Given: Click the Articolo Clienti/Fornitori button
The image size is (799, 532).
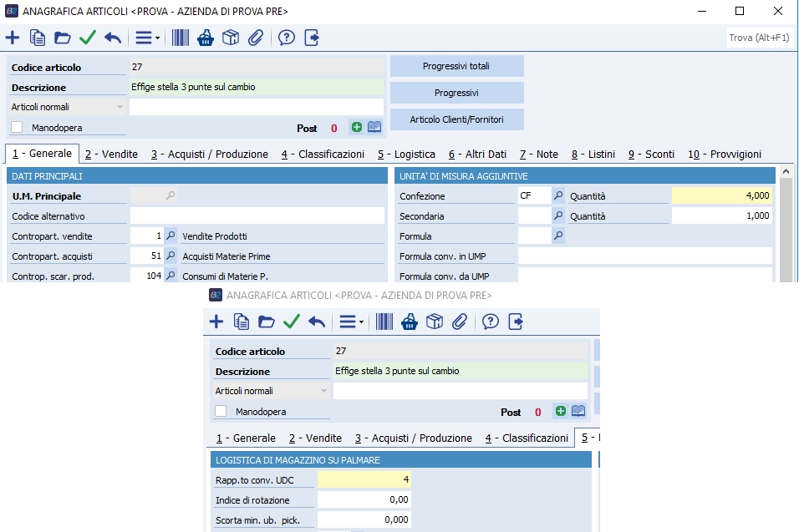Looking at the screenshot, I should click(x=456, y=119).
